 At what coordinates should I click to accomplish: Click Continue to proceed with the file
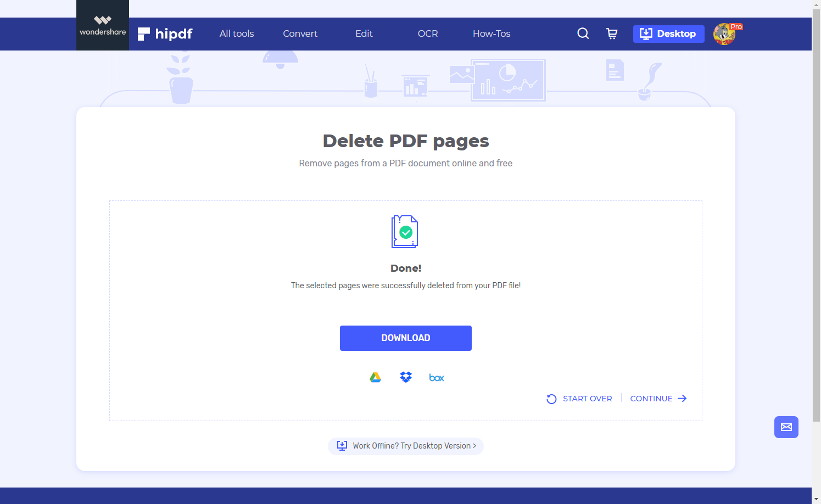[x=651, y=399]
